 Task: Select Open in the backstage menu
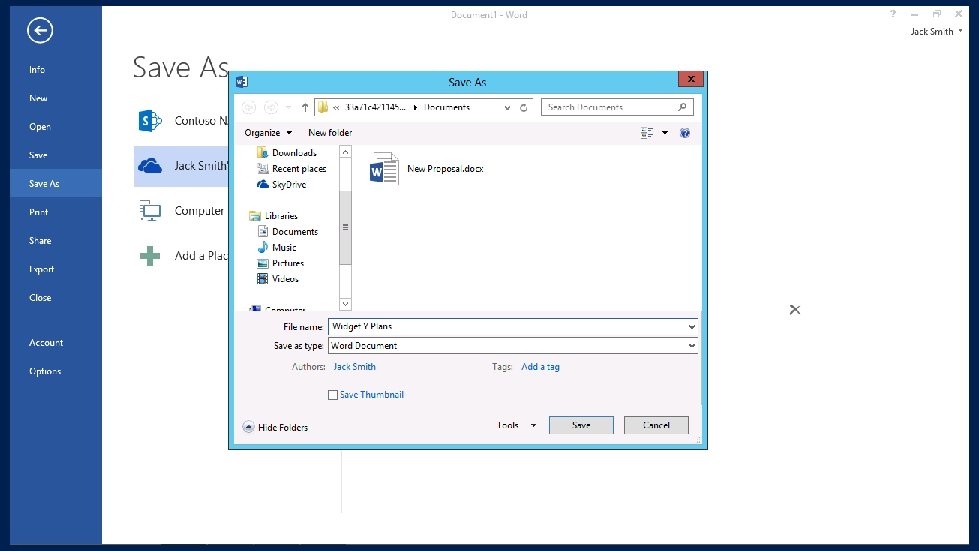click(39, 127)
